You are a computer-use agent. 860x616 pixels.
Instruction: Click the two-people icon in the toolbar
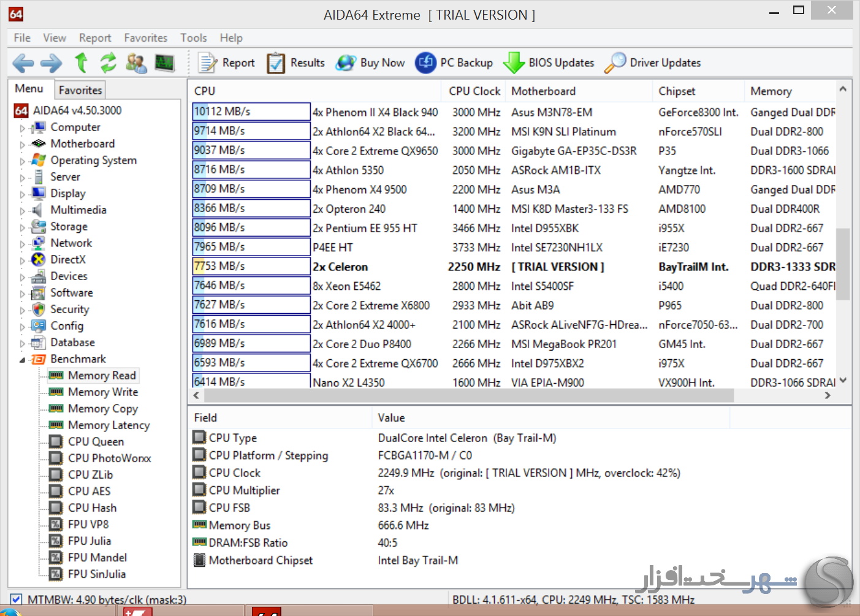click(136, 63)
